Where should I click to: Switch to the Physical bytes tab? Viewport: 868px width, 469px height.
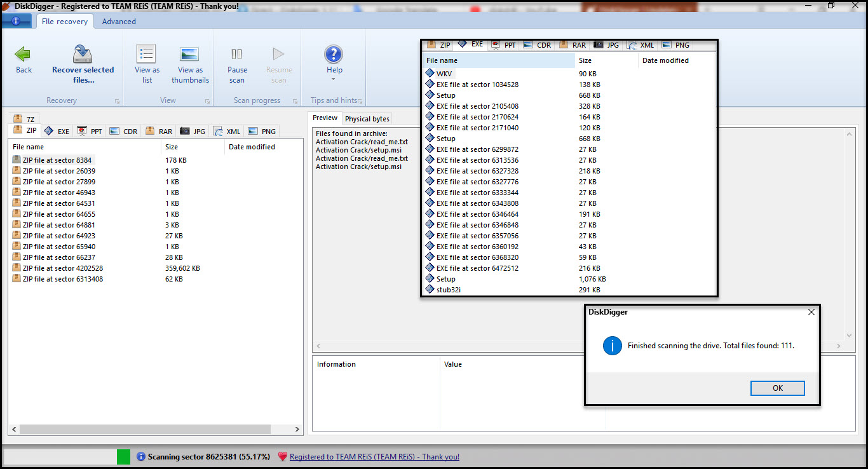(x=367, y=119)
